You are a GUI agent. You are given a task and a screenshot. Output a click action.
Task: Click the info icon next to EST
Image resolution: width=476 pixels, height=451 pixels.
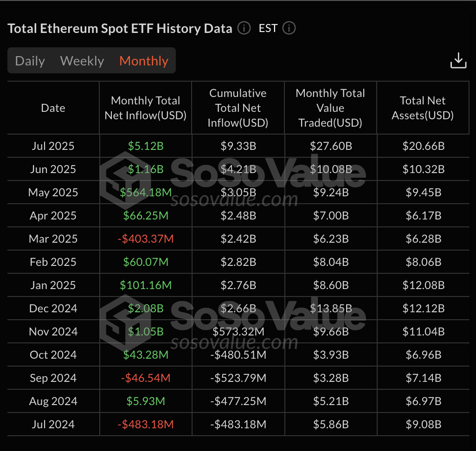(x=289, y=28)
